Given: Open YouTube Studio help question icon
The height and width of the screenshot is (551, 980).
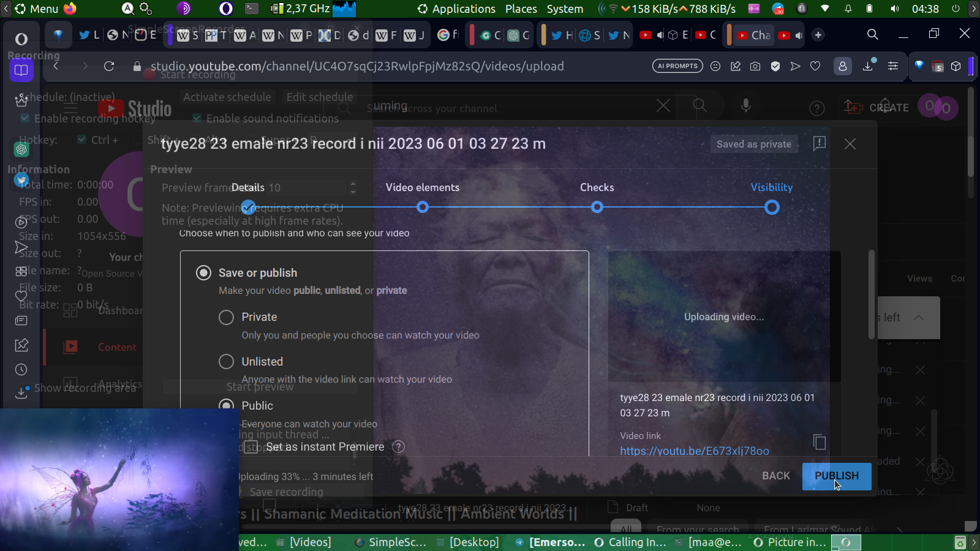Looking at the screenshot, I should (x=817, y=109).
